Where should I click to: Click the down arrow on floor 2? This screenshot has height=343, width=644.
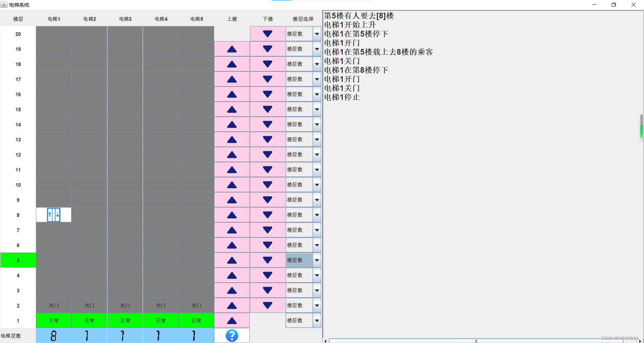[x=267, y=305]
